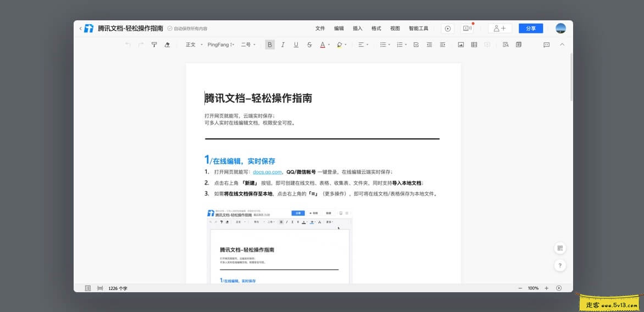
Task: Open the help question mark button
Action: tap(560, 266)
